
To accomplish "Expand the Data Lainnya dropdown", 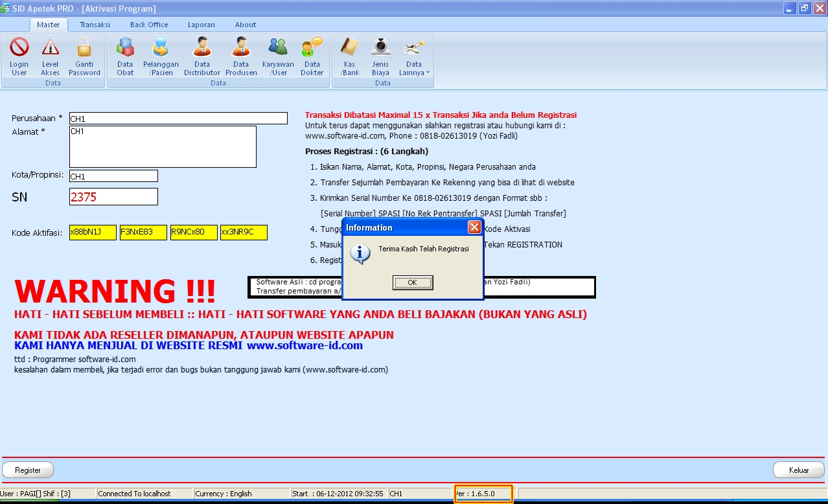I will click(x=414, y=55).
